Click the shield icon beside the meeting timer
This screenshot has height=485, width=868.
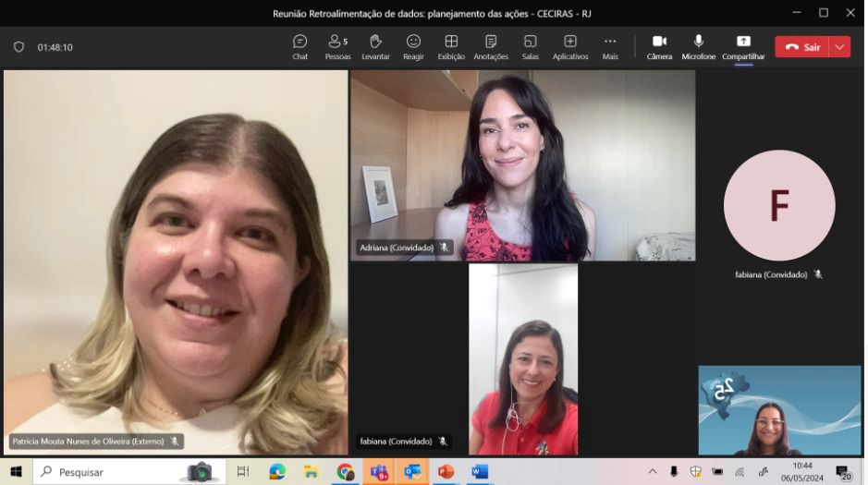click(18, 47)
